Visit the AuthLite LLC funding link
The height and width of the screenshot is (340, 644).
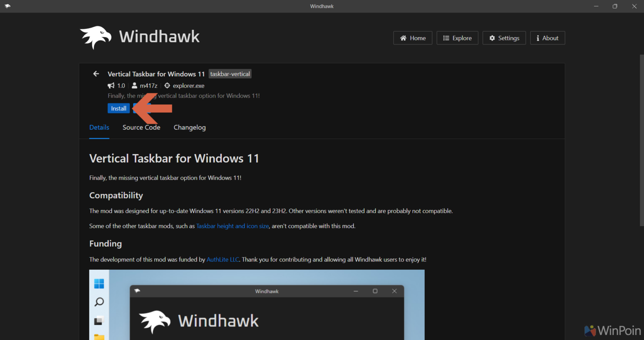point(223,259)
